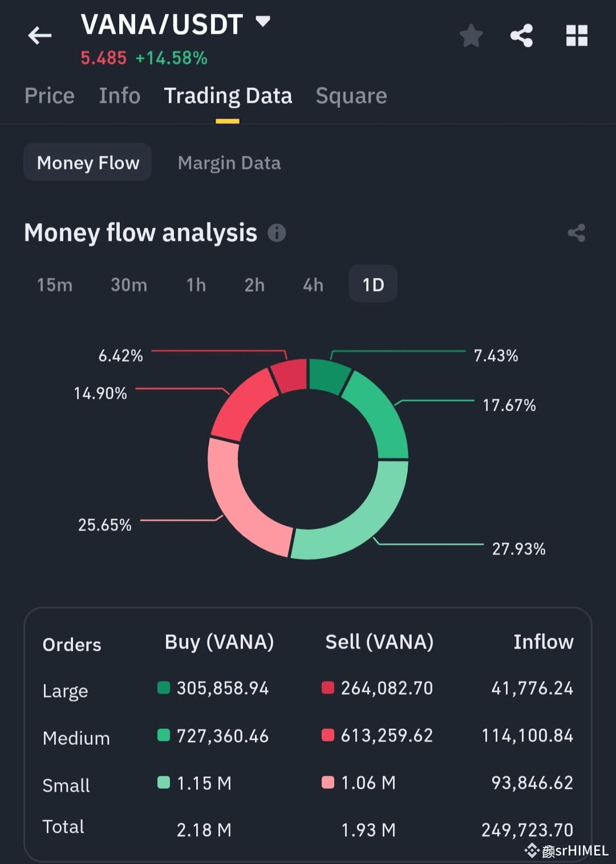Select the 1D timeframe

point(372,284)
